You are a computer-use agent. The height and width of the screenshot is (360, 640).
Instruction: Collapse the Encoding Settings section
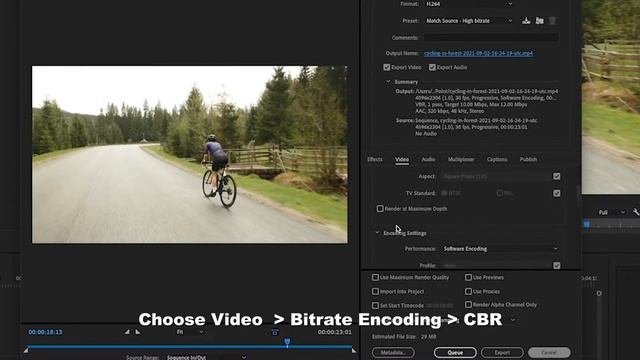pos(377,233)
